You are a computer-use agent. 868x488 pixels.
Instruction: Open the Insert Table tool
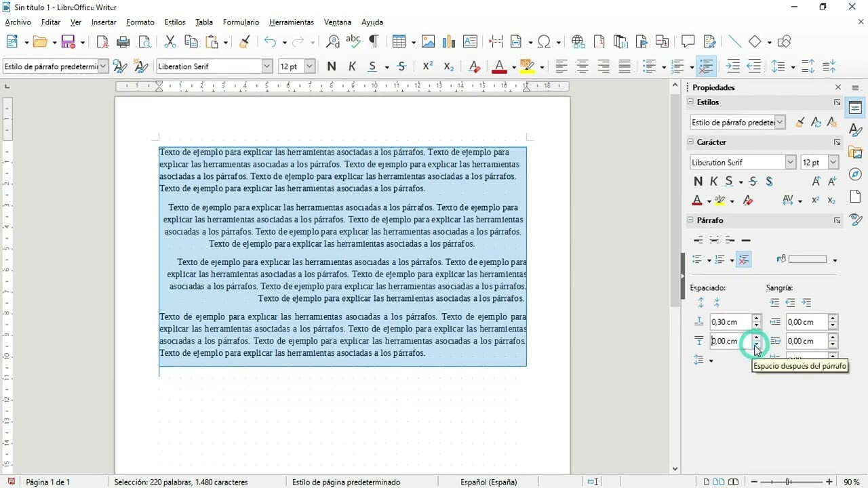[x=399, y=41]
